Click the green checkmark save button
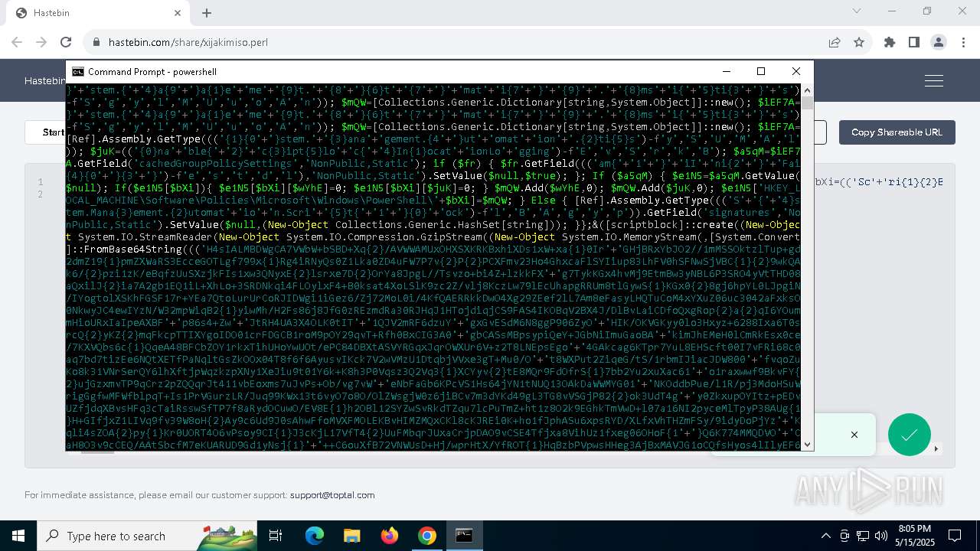This screenshot has width=980, height=551. 910,435
